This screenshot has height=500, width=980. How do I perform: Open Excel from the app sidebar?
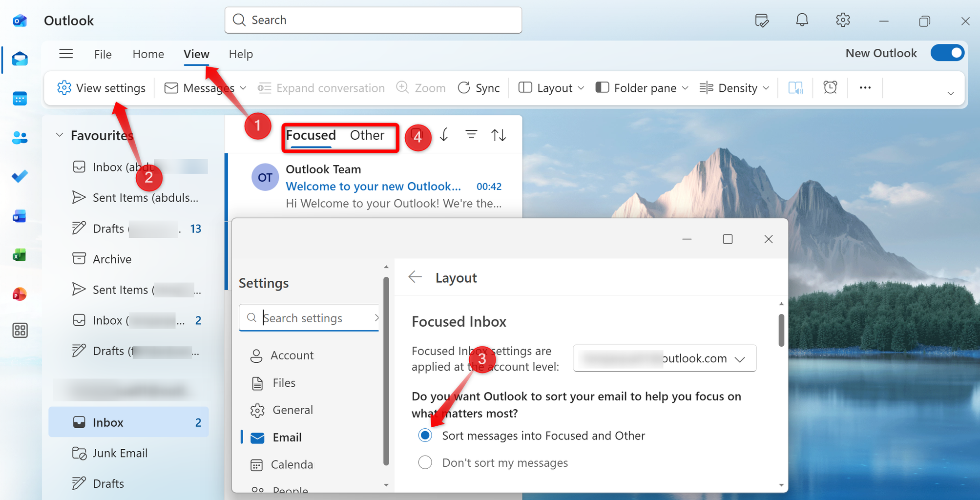pos(20,254)
